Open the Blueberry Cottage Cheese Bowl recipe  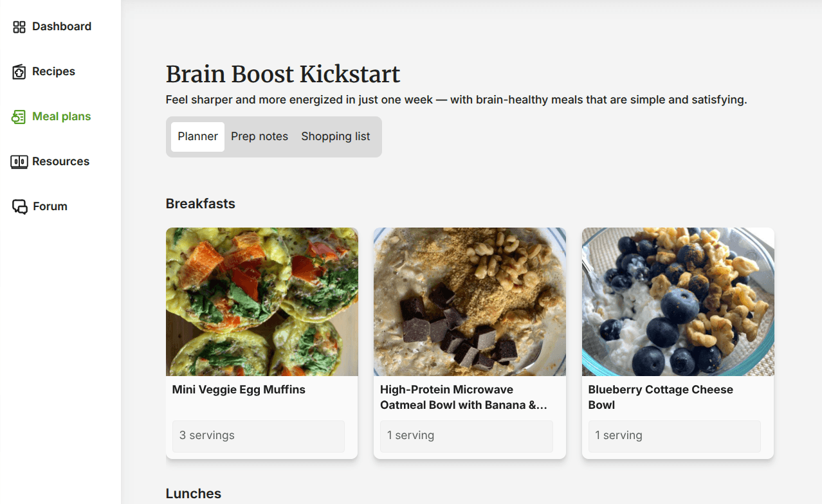pos(661,397)
